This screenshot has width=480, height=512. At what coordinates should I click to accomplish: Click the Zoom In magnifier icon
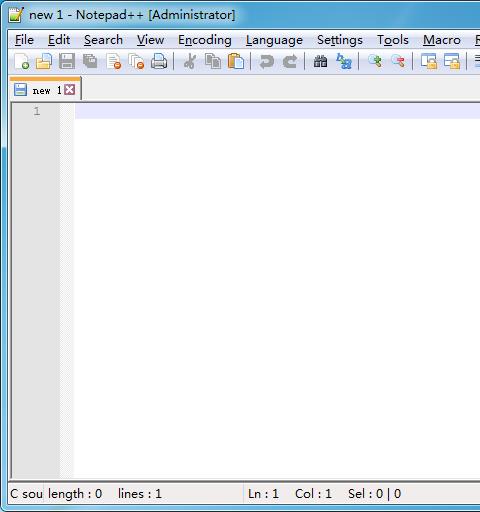(375, 61)
